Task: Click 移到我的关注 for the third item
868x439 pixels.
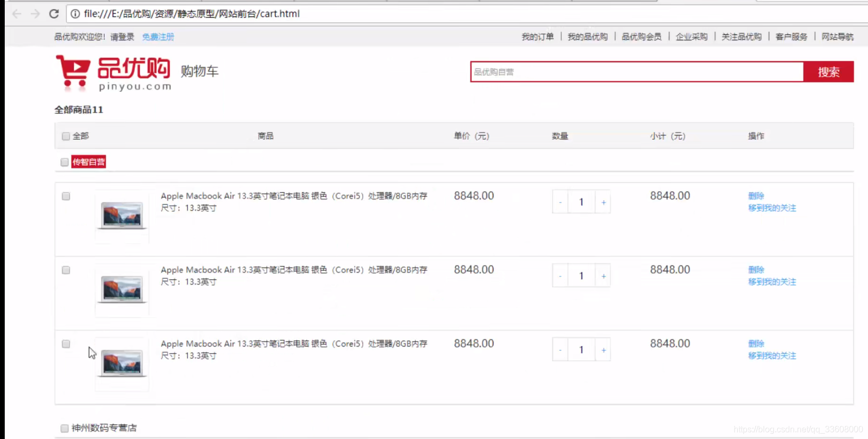Action: click(x=772, y=356)
